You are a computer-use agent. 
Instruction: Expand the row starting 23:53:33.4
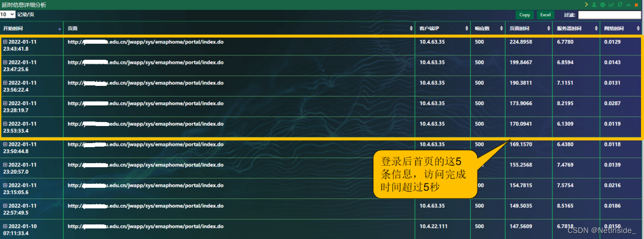click(x=5, y=124)
